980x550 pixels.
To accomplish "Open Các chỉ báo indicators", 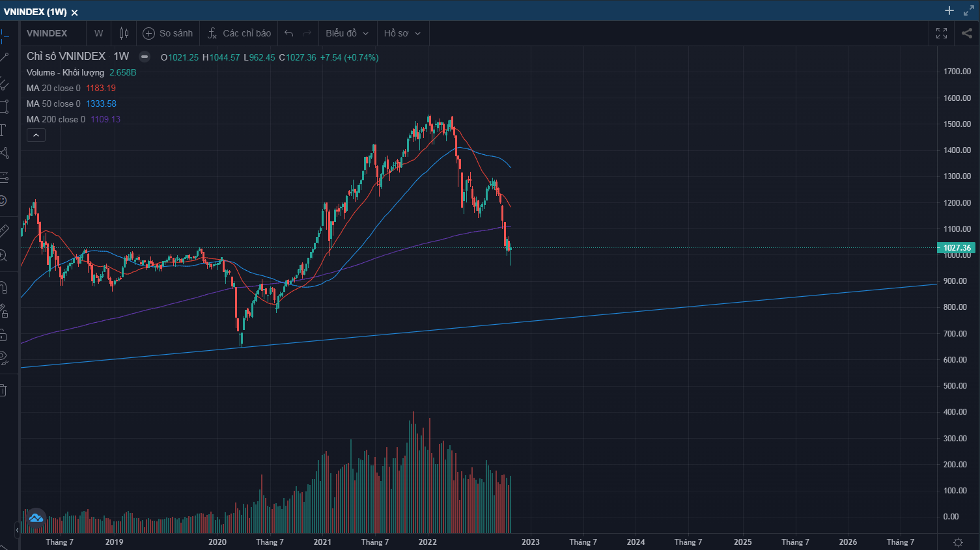I will pyautogui.click(x=239, y=33).
